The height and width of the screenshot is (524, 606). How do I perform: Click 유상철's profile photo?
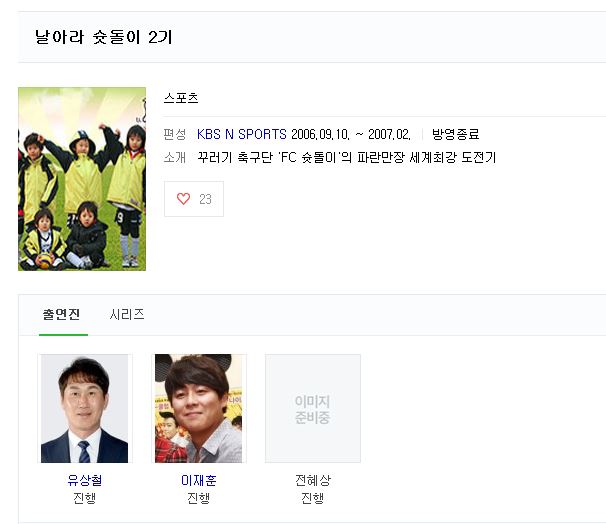[84, 408]
